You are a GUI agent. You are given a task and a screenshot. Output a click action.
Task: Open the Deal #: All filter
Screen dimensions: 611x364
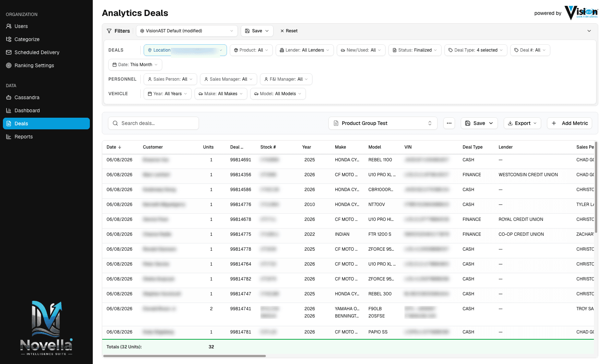click(530, 50)
